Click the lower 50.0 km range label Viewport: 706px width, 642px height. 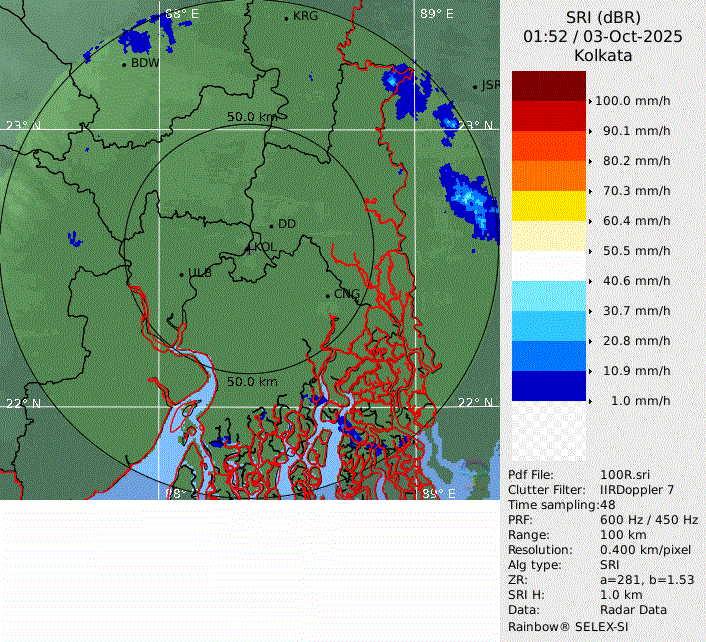pos(252,382)
